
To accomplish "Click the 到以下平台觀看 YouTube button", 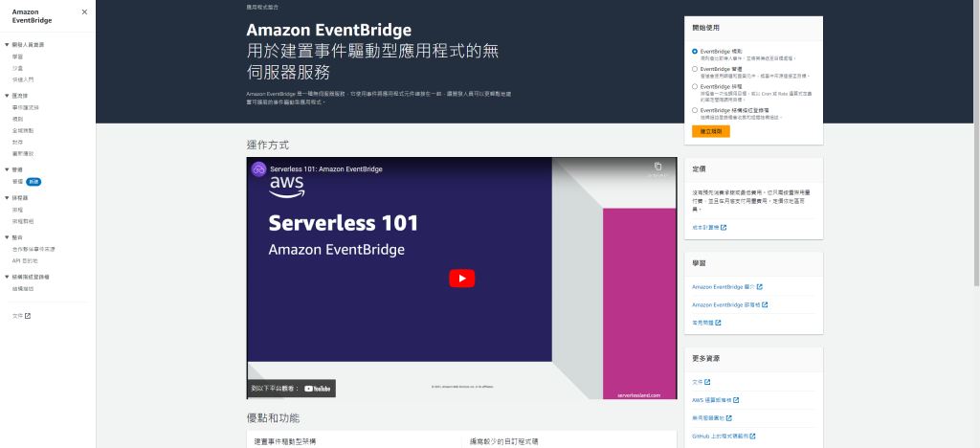I will pos(291,389).
